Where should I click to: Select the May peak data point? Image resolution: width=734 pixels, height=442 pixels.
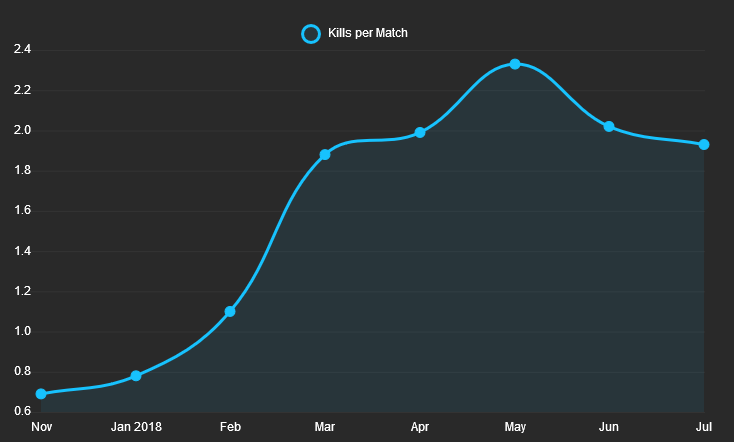point(515,64)
